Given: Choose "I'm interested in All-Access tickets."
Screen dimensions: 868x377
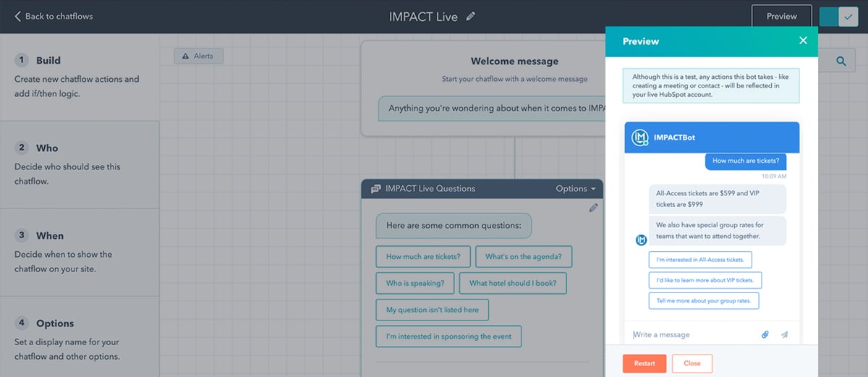Looking at the screenshot, I should (701, 259).
